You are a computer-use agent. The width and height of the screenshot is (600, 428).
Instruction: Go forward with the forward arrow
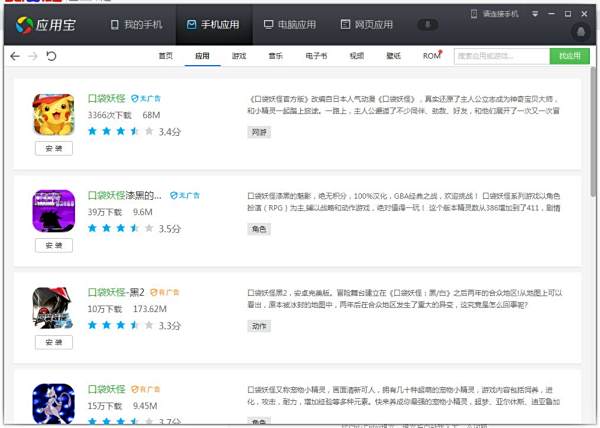click(x=33, y=56)
